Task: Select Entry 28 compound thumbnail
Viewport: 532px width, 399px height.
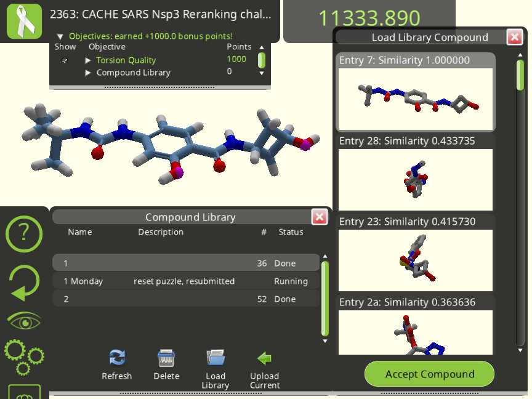Action: (415, 180)
